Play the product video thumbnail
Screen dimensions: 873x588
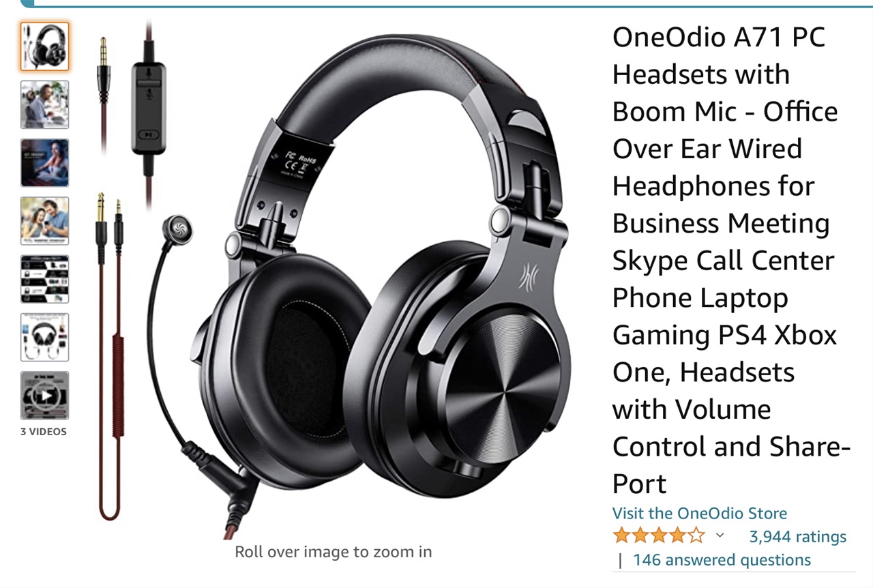click(x=44, y=395)
